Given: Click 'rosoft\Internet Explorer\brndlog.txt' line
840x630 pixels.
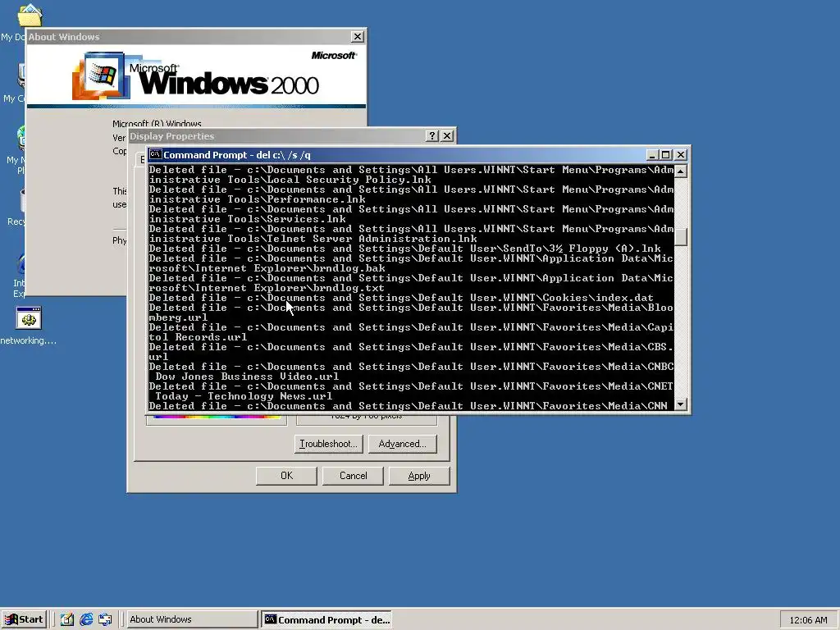Looking at the screenshot, I should (x=267, y=288).
